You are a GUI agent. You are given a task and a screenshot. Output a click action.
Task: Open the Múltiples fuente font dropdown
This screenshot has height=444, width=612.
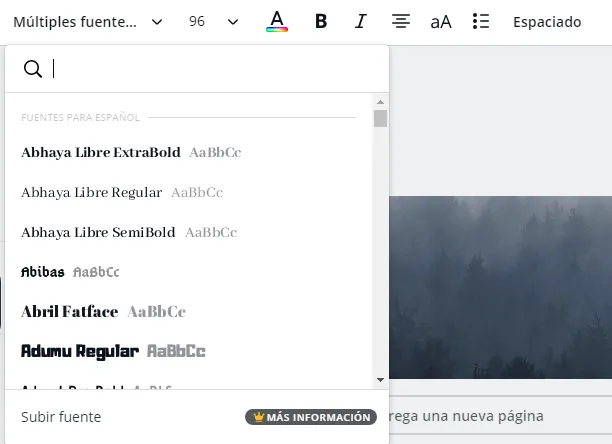(x=88, y=22)
